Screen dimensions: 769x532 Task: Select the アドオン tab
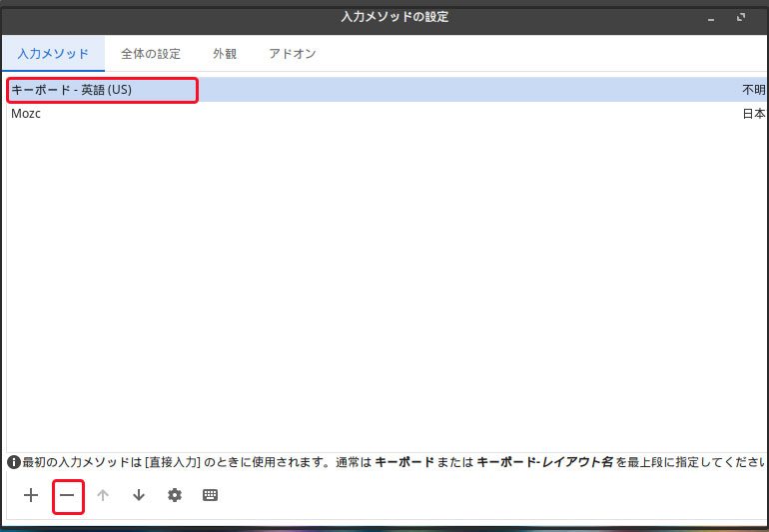click(x=293, y=54)
